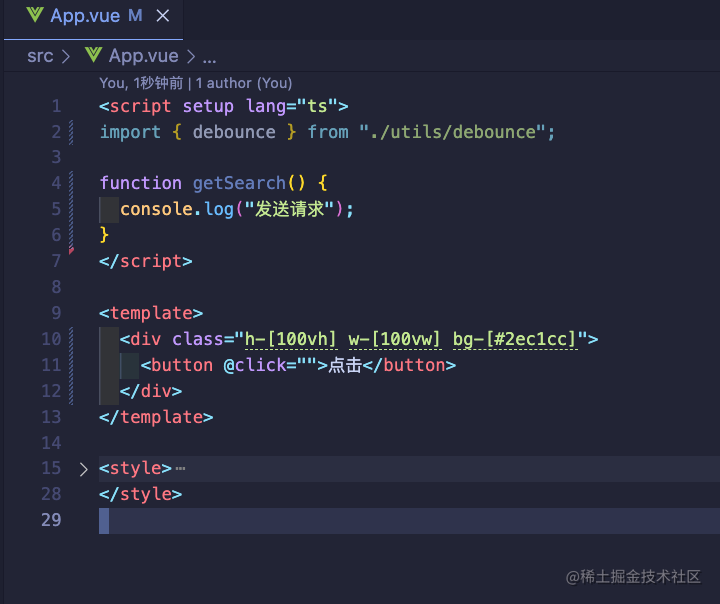Close the App.vue editor tab
The height and width of the screenshot is (604, 720).
click(x=163, y=16)
